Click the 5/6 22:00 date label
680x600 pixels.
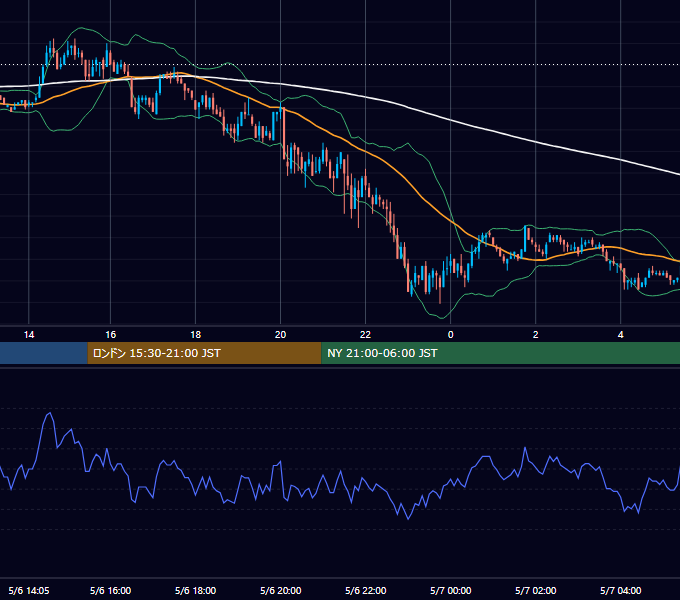(366, 590)
